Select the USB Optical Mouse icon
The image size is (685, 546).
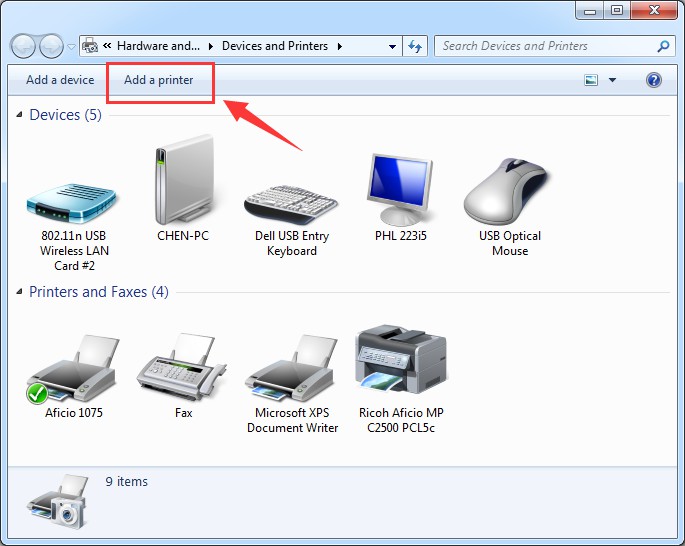[507, 191]
